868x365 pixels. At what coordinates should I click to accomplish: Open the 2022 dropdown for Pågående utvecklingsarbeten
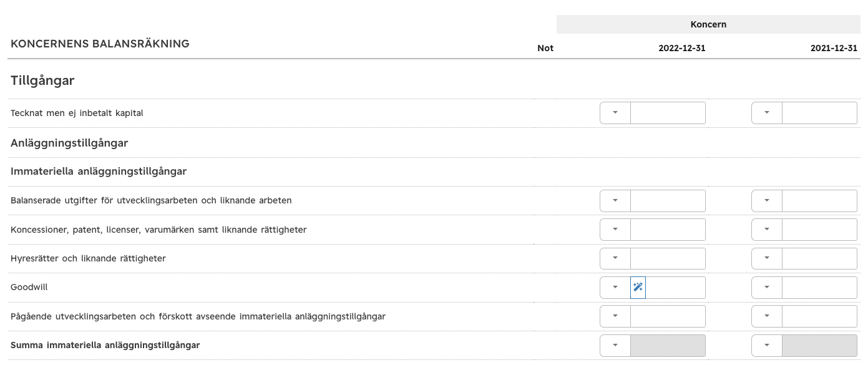[615, 316]
